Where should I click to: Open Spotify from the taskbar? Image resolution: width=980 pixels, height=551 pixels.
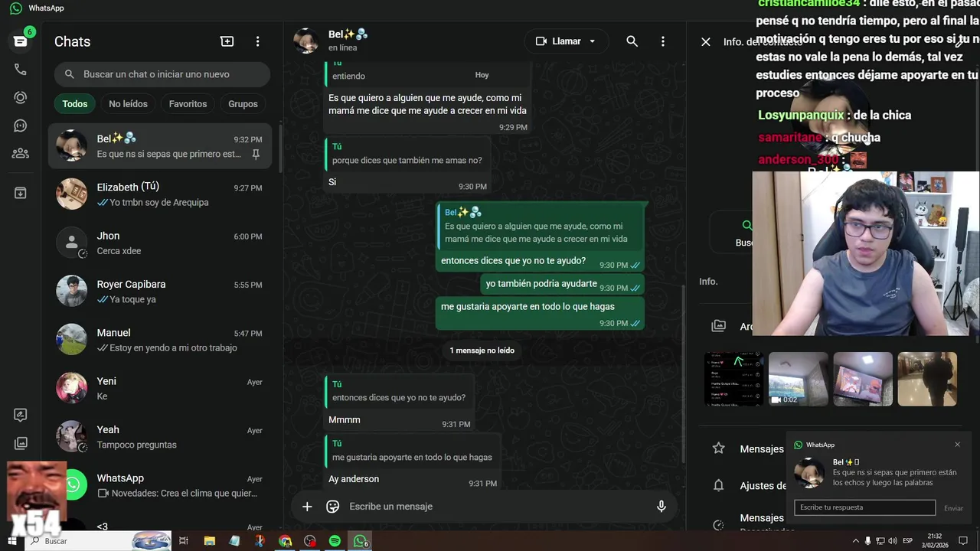click(335, 541)
